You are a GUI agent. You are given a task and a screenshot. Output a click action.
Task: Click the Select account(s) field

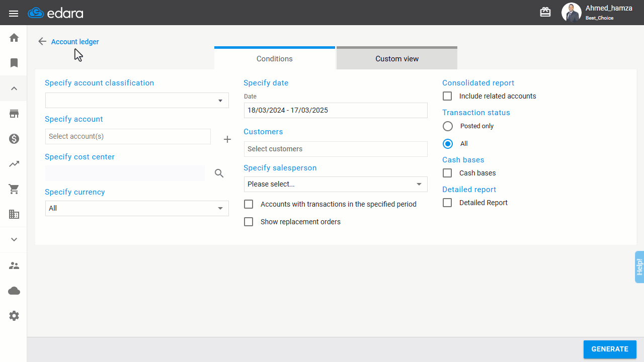(x=128, y=136)
